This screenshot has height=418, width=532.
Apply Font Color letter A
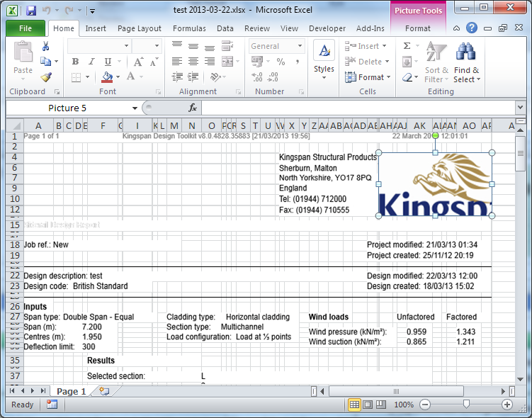pyautogui.click(x=130, y=77)
